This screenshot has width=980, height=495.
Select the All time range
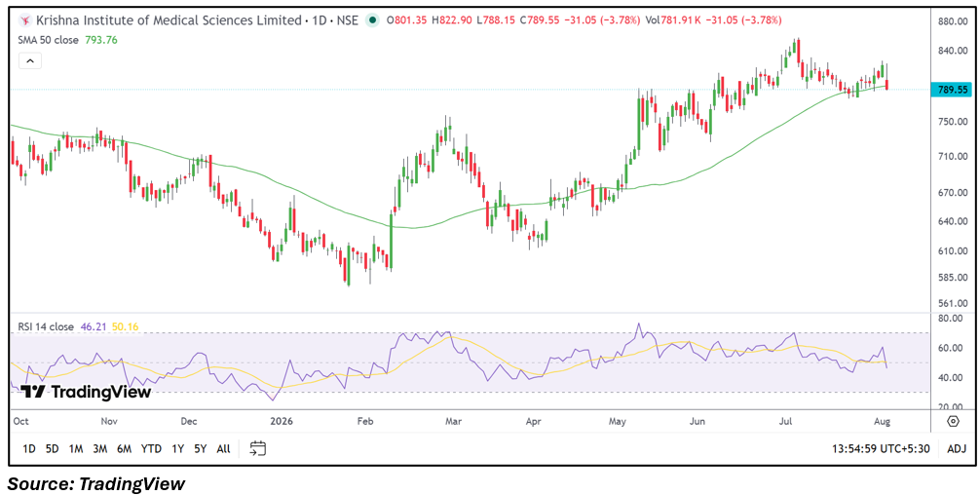click(x=223, y=449)
